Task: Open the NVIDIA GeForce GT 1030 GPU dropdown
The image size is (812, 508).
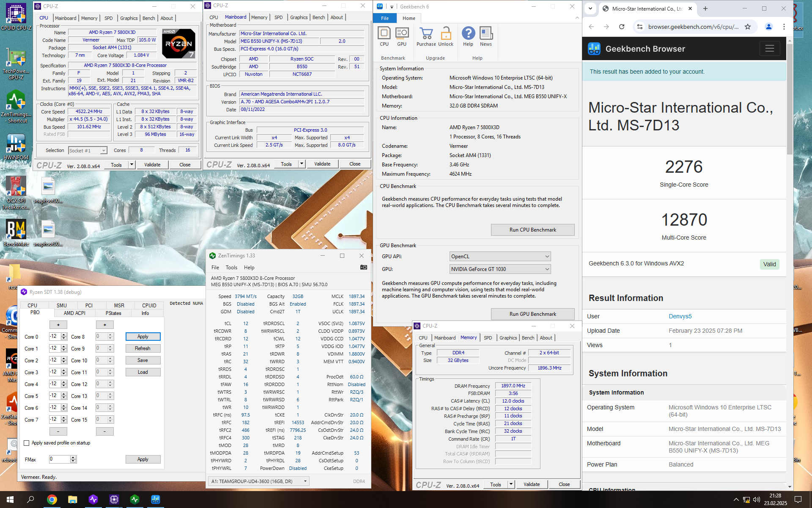Action: point(500,269)
